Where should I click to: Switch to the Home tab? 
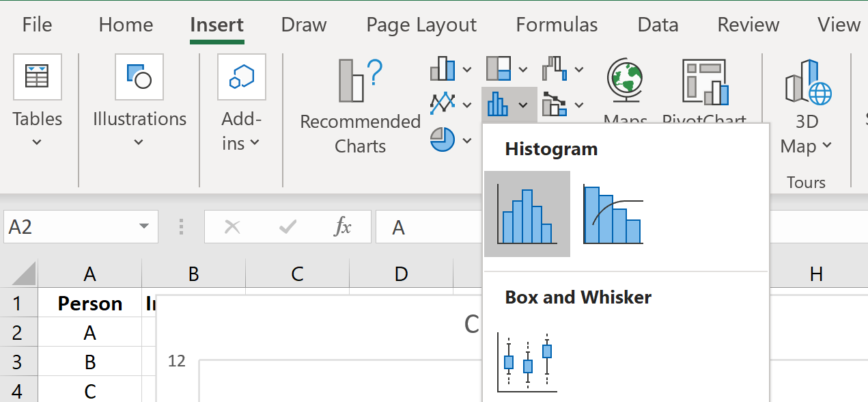125,25
